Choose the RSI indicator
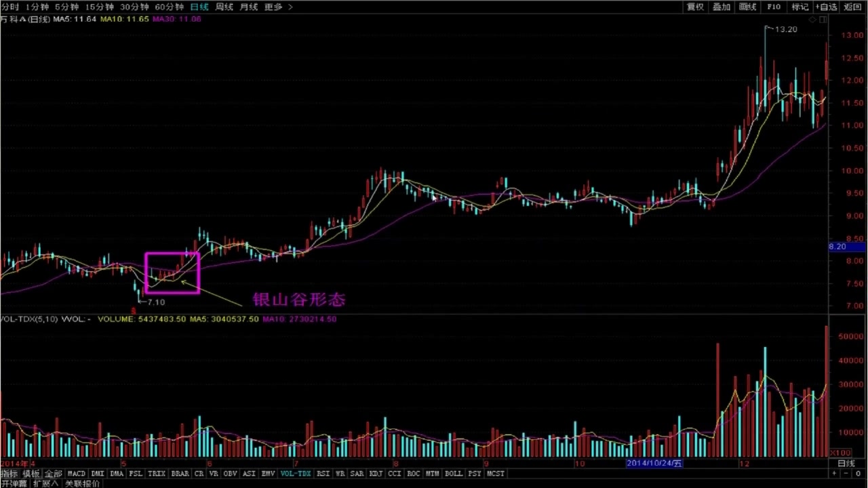 tap(323, 474)
